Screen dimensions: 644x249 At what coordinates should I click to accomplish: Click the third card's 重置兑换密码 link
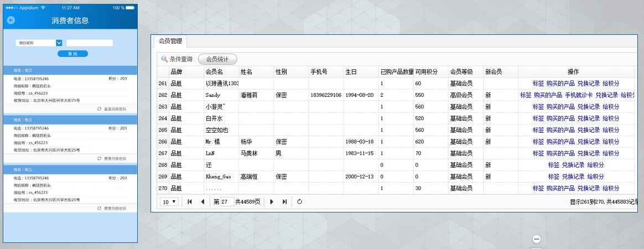115,208
